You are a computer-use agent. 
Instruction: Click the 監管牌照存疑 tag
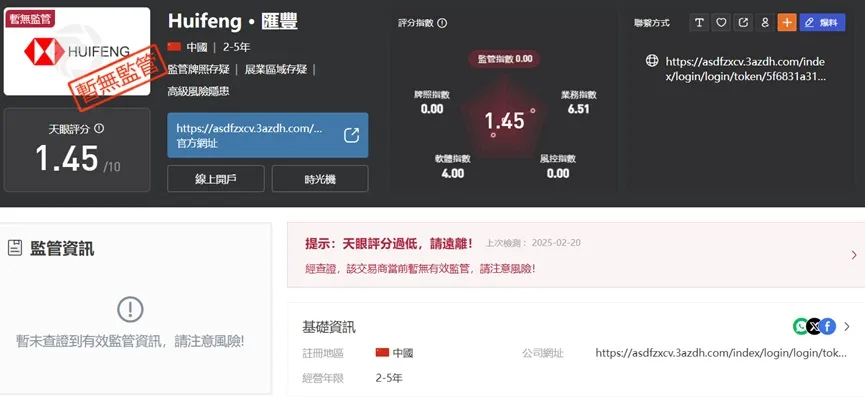(x=199, y=69)
